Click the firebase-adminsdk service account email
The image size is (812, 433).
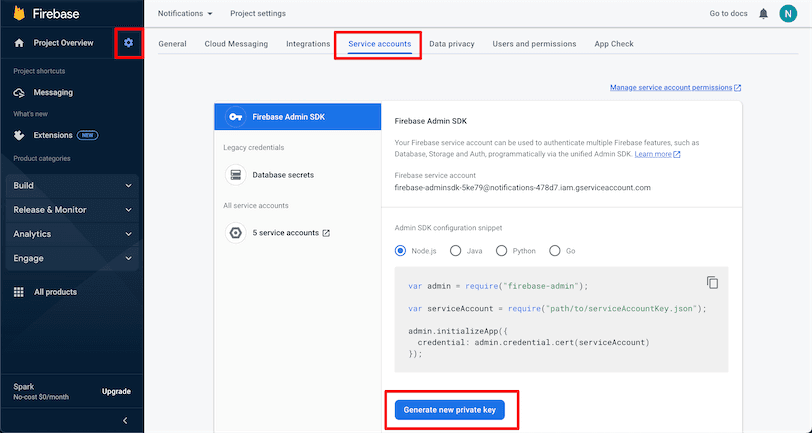tap(523, 187)
